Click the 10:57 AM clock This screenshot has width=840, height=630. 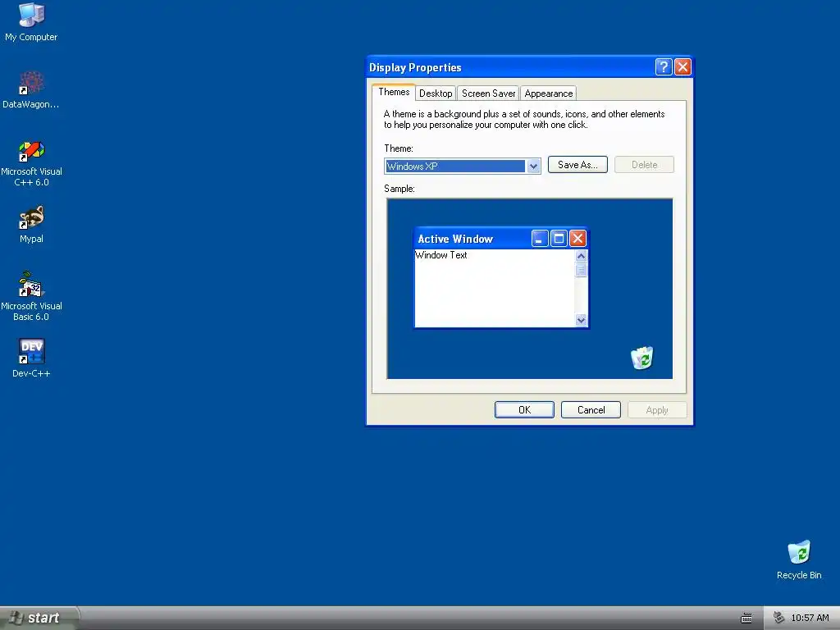(810, 618)
